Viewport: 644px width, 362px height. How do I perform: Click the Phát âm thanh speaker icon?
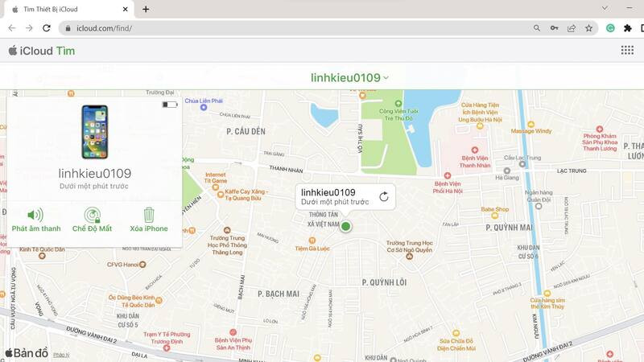(35, 215)
